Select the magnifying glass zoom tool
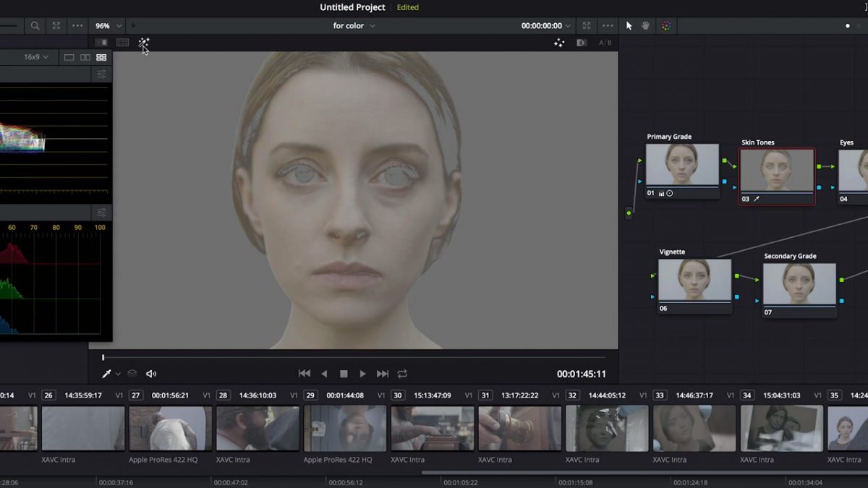 pyautogui.click(x=35, y=25)
